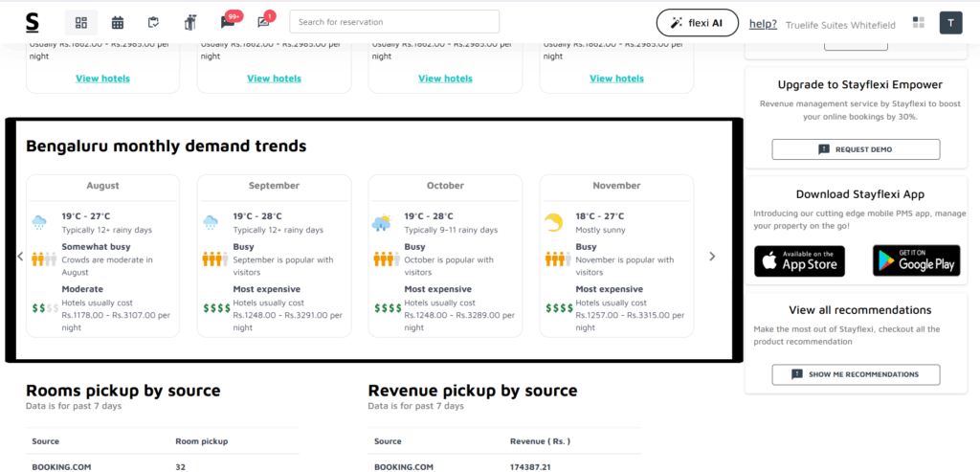
Task: Click Download Stayflexi App heading
Action: [859, 194]
